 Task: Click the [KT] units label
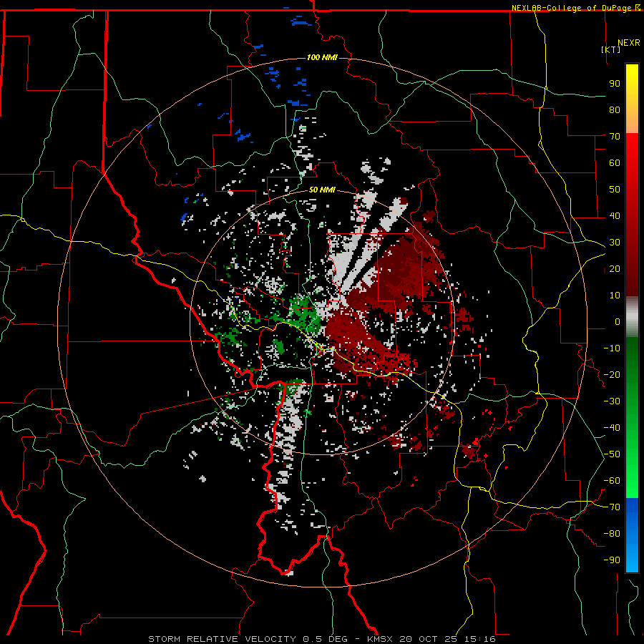pos(611,49)
